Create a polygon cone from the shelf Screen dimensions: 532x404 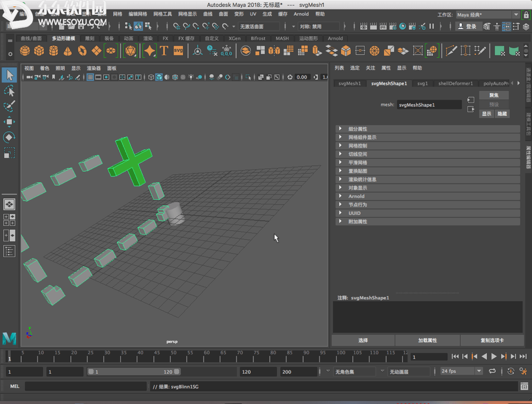pyautogui.click(x=68, y=51)
